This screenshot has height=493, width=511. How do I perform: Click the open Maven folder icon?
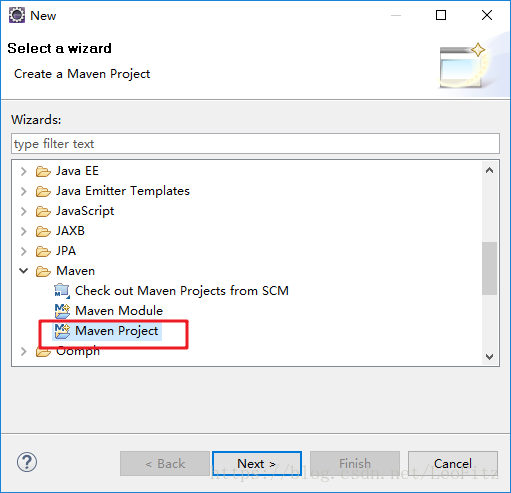tap(43, 272)
